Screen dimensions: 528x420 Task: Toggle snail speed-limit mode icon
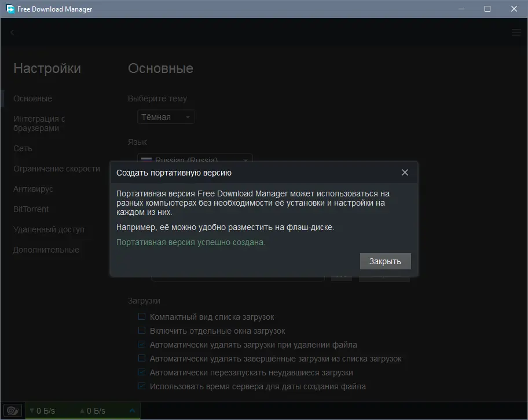13,411
